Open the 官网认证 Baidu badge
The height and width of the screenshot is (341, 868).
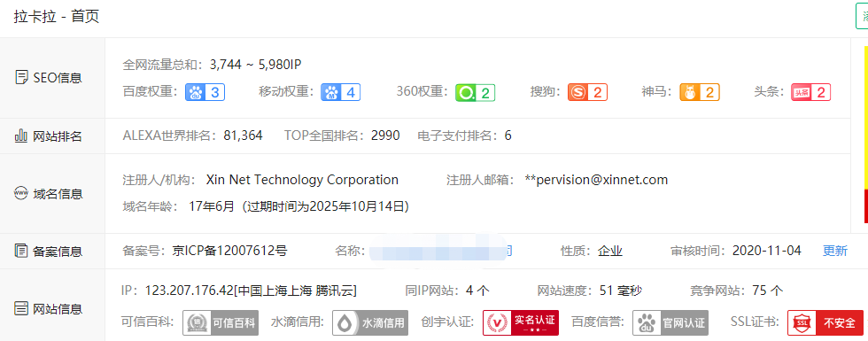(x=670, y=322)
